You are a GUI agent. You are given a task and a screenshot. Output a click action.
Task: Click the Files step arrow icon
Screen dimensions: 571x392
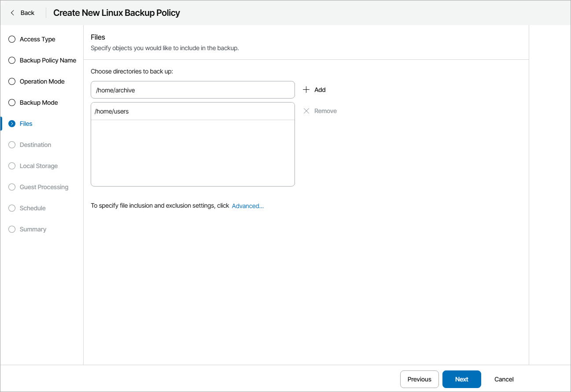12,124
